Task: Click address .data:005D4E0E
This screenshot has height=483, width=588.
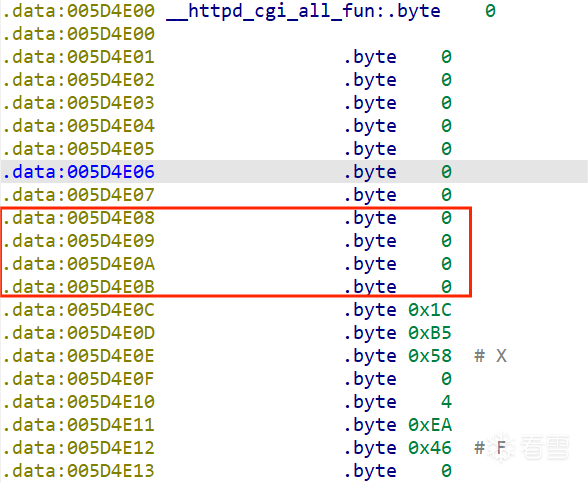Action: pyautogui.click(x=79, y=356)
